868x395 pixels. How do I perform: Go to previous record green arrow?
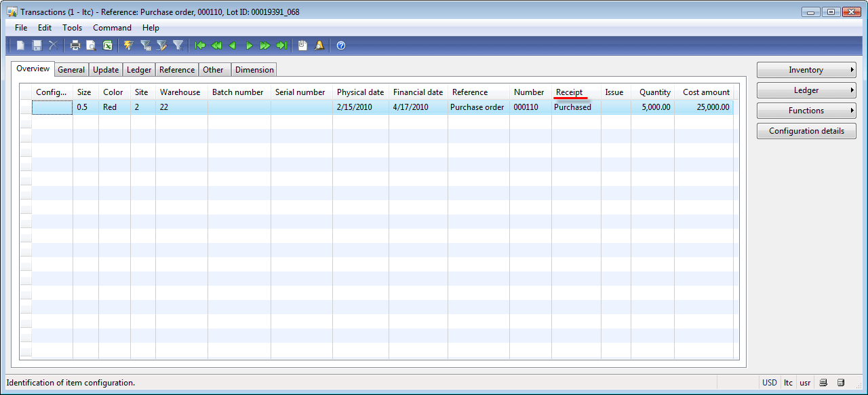point(233,45)
